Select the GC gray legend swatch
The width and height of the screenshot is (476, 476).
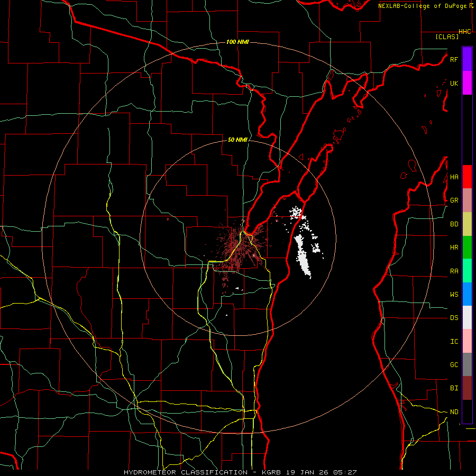click(467, 364)
